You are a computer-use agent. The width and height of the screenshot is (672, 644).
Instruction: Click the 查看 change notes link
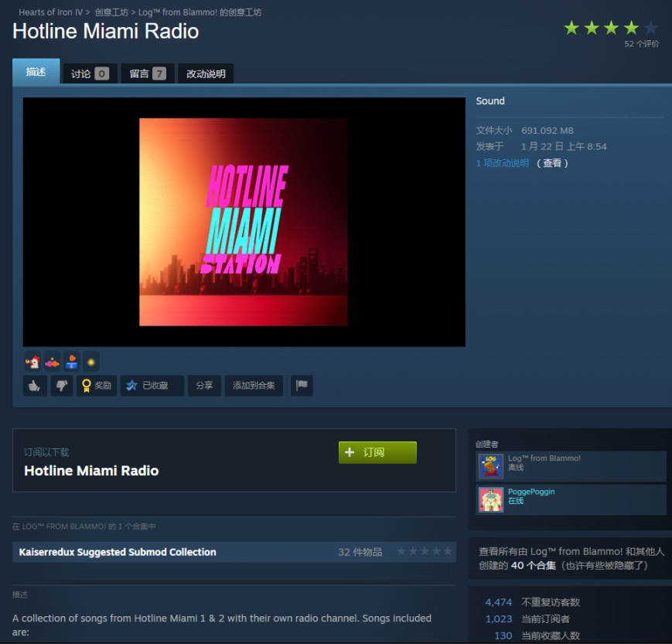tap(552, 163)
